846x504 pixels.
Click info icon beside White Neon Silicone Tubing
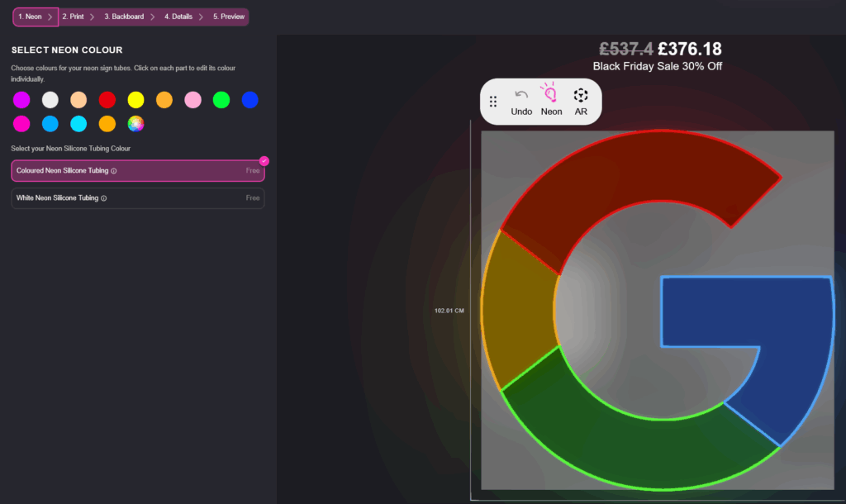(103, 198)
